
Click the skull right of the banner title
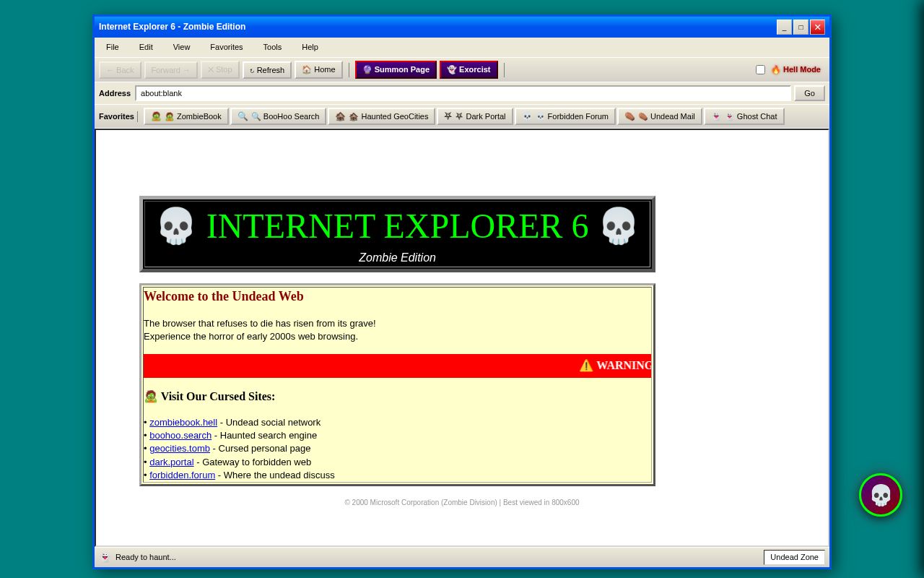(619, 226)
